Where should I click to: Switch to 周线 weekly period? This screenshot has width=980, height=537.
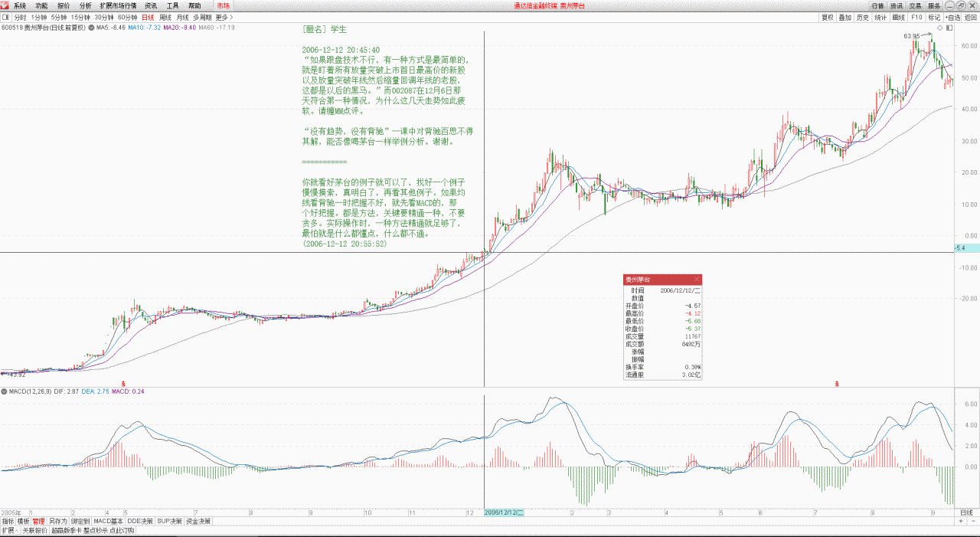coord(165,17)
